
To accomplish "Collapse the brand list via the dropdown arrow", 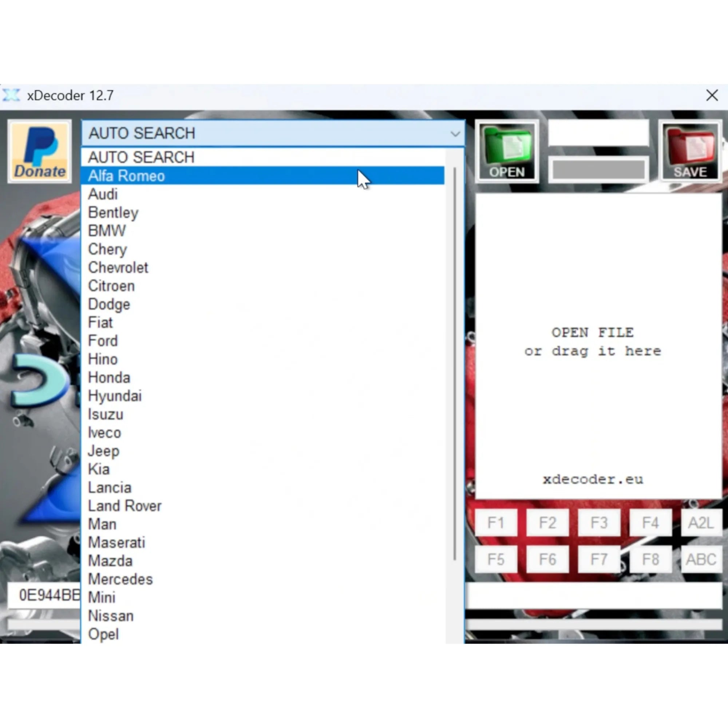I will (x=455, y=134).
